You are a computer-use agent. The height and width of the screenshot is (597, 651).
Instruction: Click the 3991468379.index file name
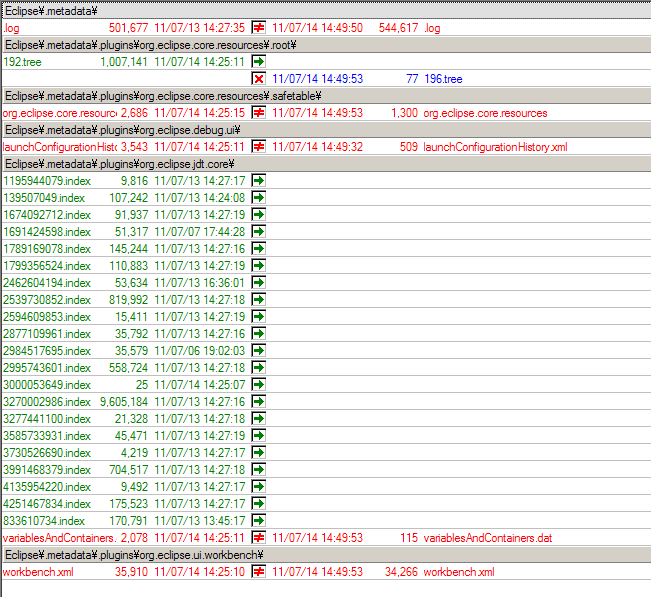[47, 470]
